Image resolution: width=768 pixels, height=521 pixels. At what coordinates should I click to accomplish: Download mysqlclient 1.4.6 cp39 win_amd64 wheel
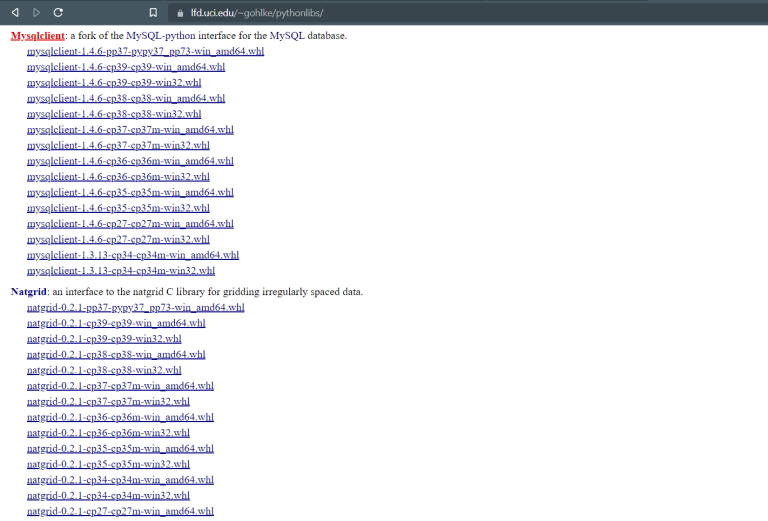point(125,66)
